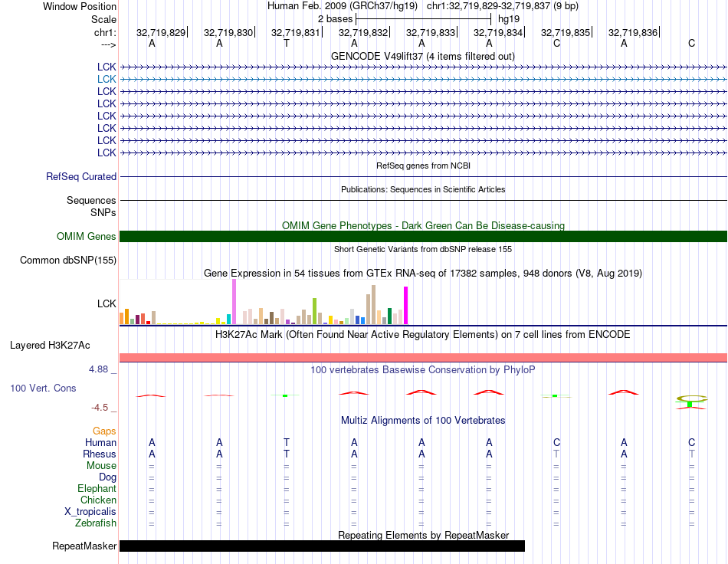Click the GENCODE V49lift37 track title
This screenshot has height=564, width=728.
[x=422, y=57]
